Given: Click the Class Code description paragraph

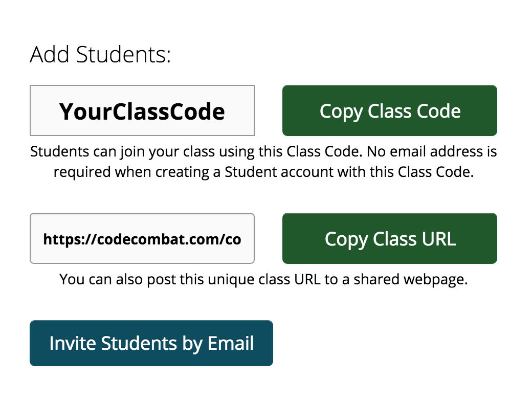Looking at the screenshot, I should (x=263, y=162).
